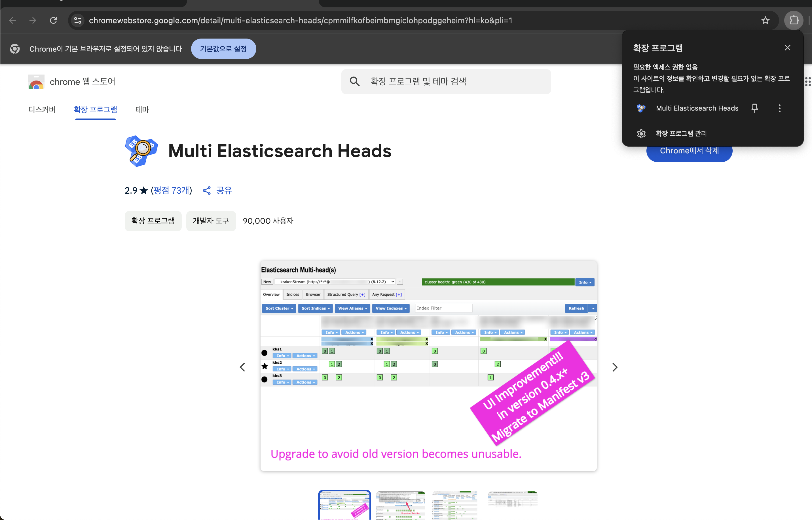Click the address bar URL

pos(301,20)
